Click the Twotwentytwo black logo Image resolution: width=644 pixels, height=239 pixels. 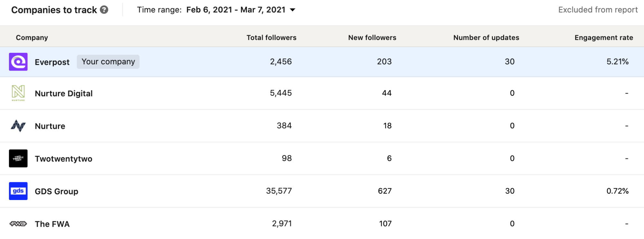click(x=18, y=158)
